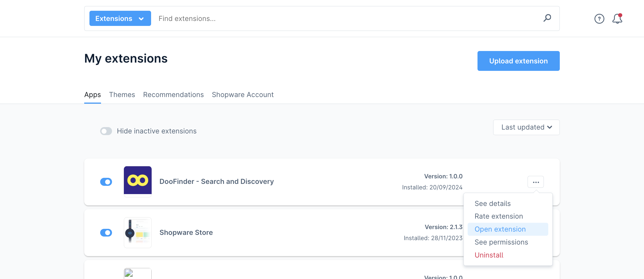Choose Open extension menu entry
The height and width of the screenshot is (279, 644).
point(508,229)
